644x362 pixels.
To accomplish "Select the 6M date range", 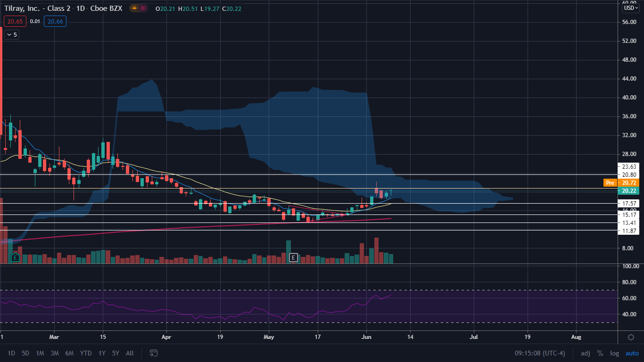I will (x=69, y=353).
